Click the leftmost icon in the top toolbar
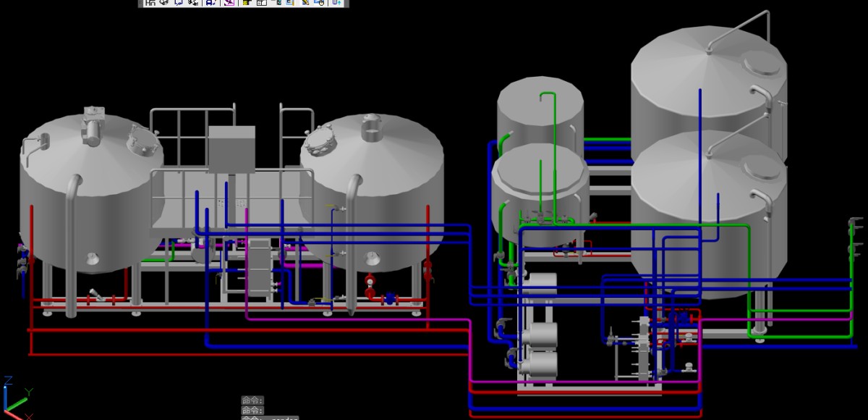Image resolution: width=868 pixels, height=420 pixels. pyautogui.click(x=150, y=3)
